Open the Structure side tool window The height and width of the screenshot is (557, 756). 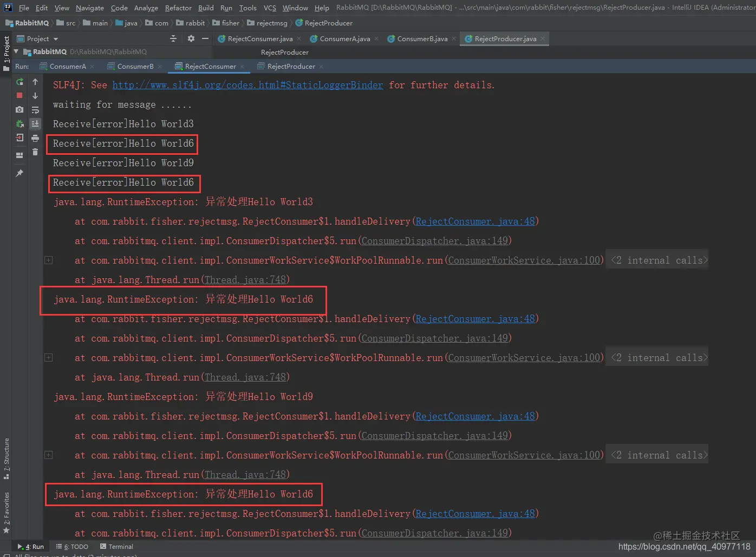(x=6, y=458)
